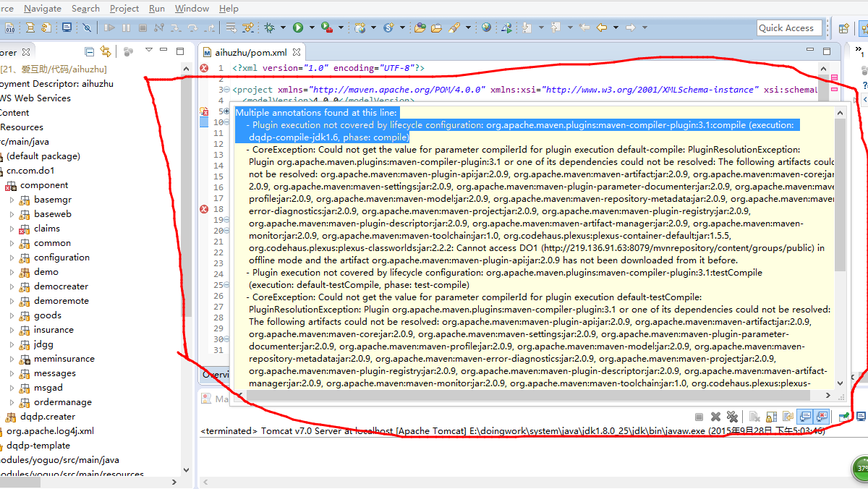Open explorer View Menu triangle
The width and height of the screenshot is (868, 489).
148,51
